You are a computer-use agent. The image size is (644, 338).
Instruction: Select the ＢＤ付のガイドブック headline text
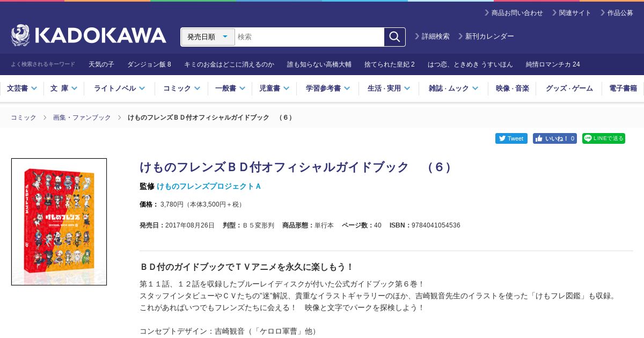(x=247, y=267)
